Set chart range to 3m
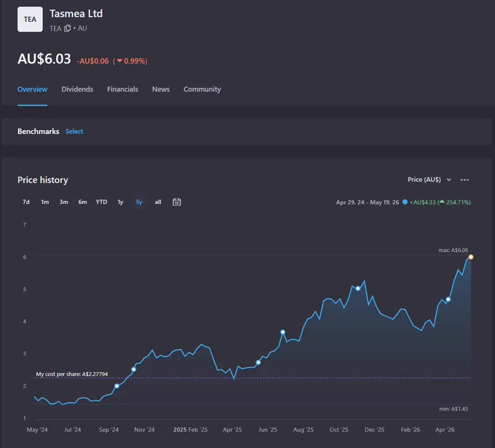495x448 pixels. pyautogui.click(x=64, y=202)
